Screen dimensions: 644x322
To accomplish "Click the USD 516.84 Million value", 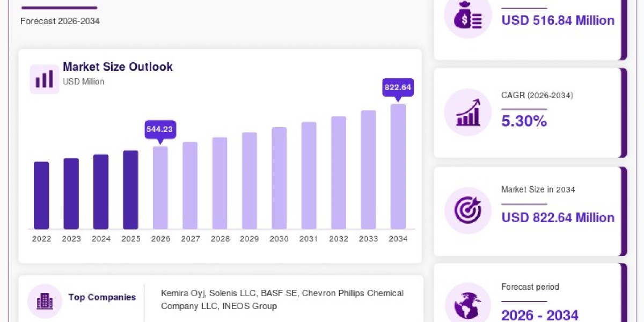I will click(558, 20).
